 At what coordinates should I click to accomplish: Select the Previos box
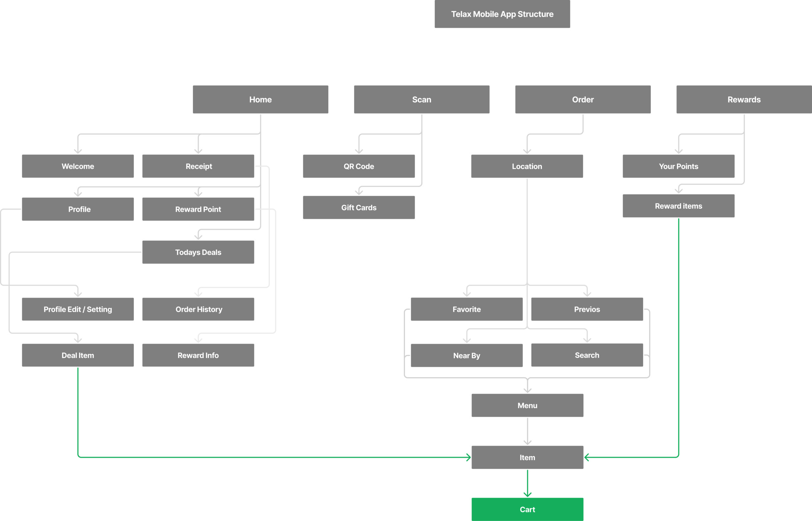[587, 309]
